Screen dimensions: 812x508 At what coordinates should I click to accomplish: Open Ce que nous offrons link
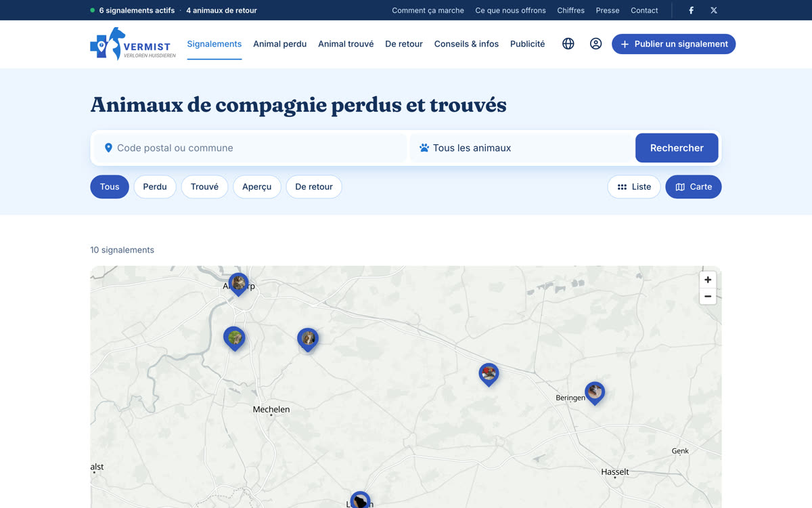511,10
